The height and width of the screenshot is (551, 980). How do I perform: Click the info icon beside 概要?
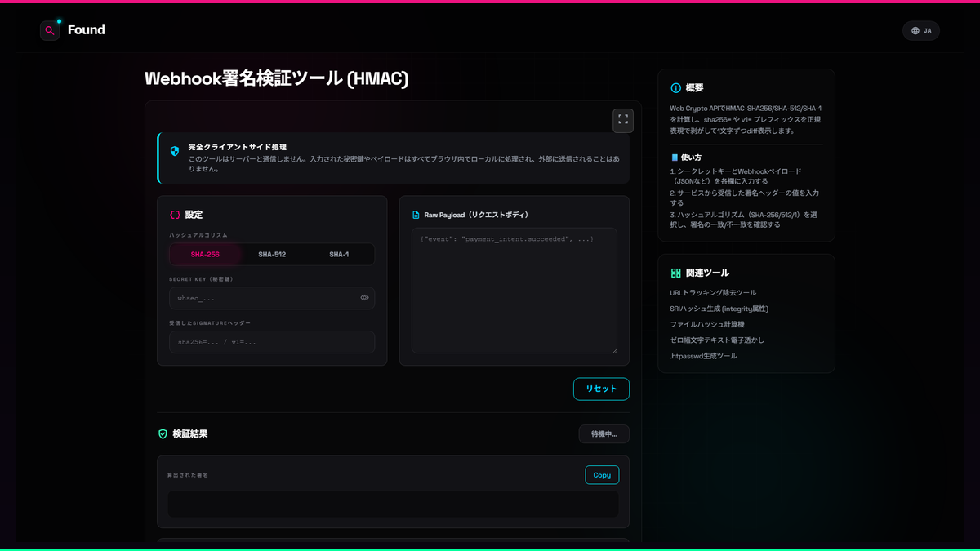point(675,88)
